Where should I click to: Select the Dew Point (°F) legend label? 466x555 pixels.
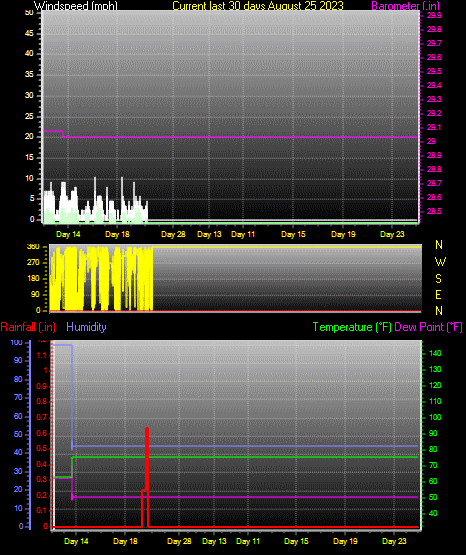point(428,327)
